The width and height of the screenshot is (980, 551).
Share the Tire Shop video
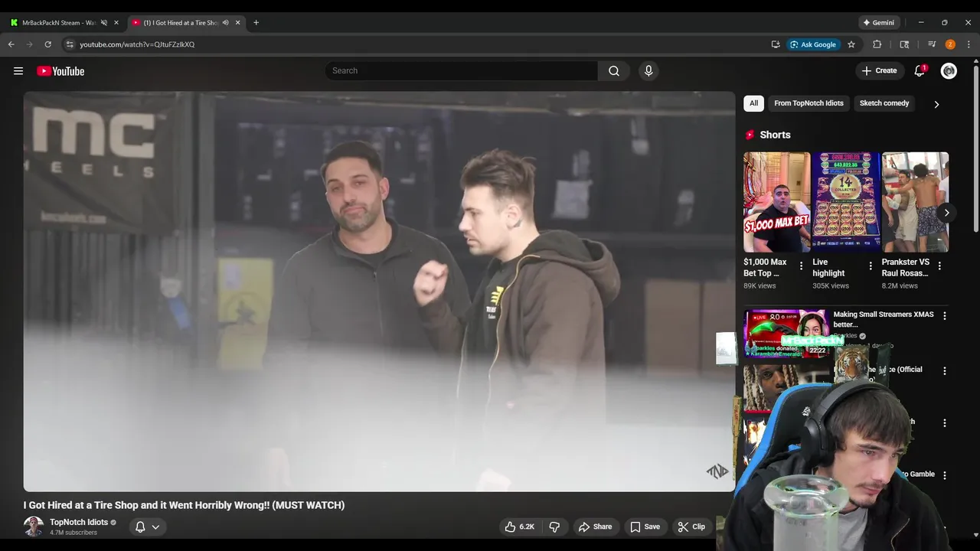pos(595,527)
